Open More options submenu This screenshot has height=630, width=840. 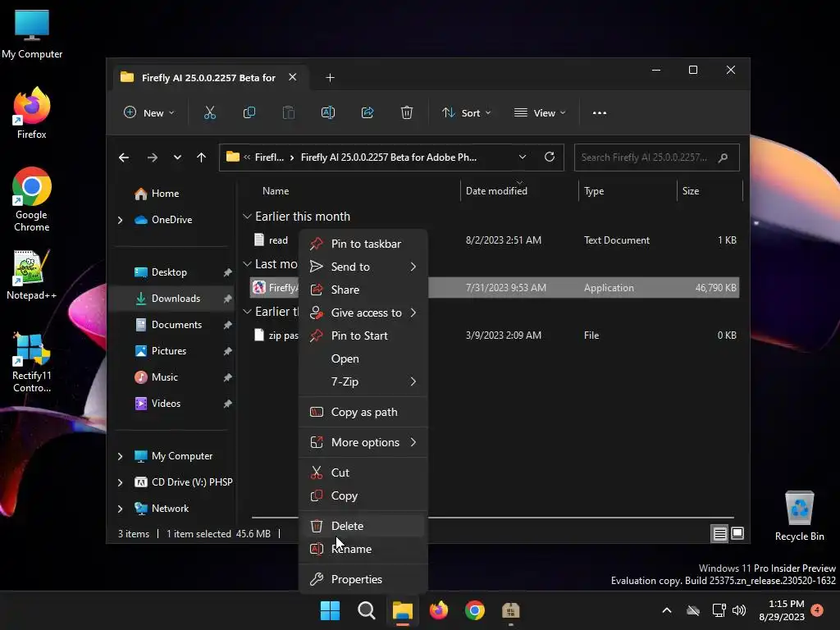tap(363, 442)
